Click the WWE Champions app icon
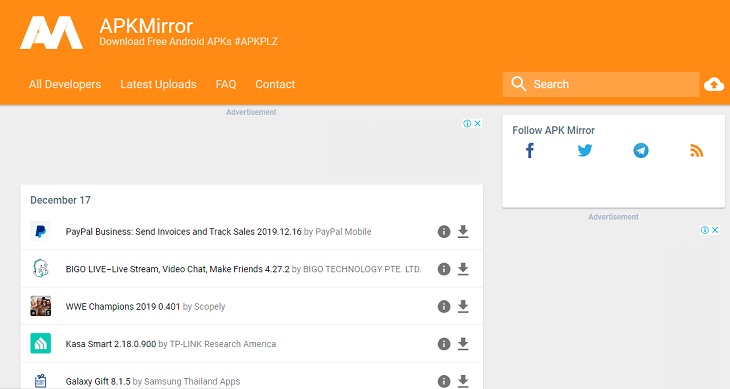 pos(41,306)
